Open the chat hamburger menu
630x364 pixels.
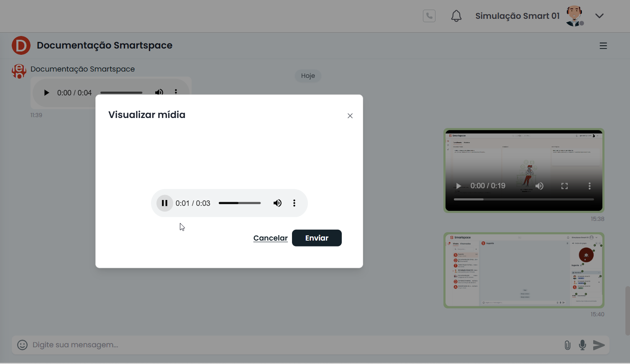(603, 46)
